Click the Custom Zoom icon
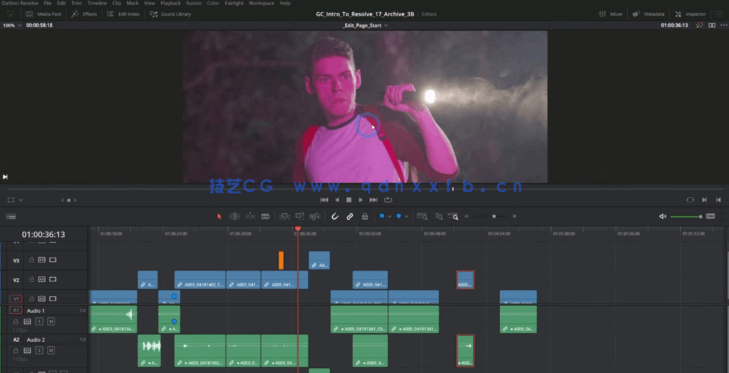 (x=453, y=216)
